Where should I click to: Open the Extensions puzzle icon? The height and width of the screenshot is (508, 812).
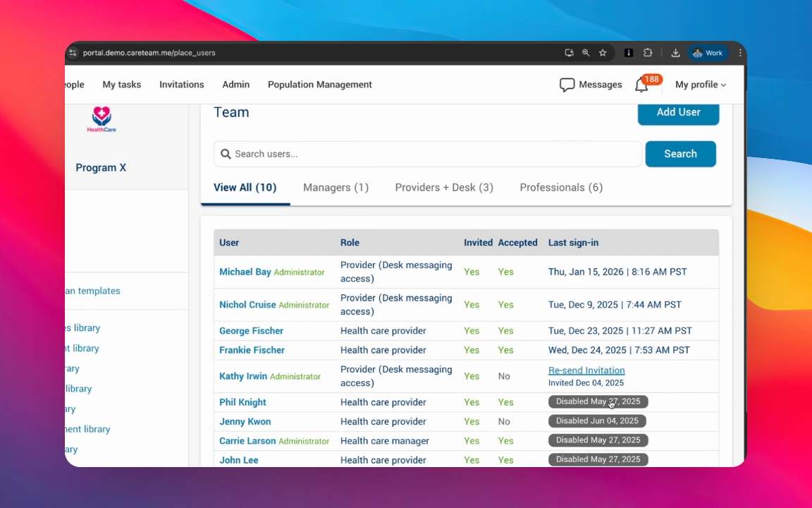point(648,53)
